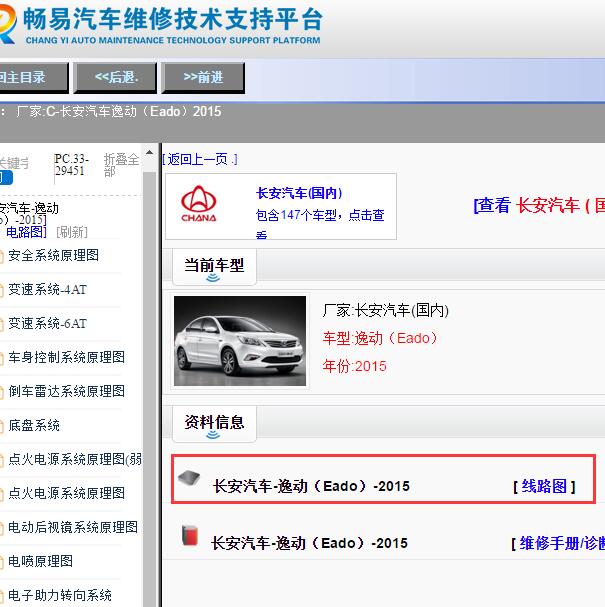The height and width of the screenshot is (607, 605).
Task: Click the 折叠全部 collapse all control
Action: click(x=121, y=165)
